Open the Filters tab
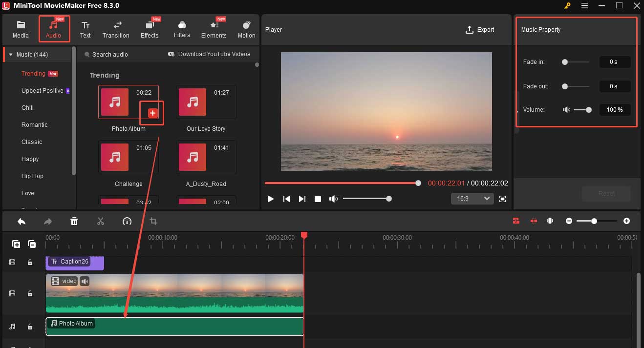 (182, 29)
